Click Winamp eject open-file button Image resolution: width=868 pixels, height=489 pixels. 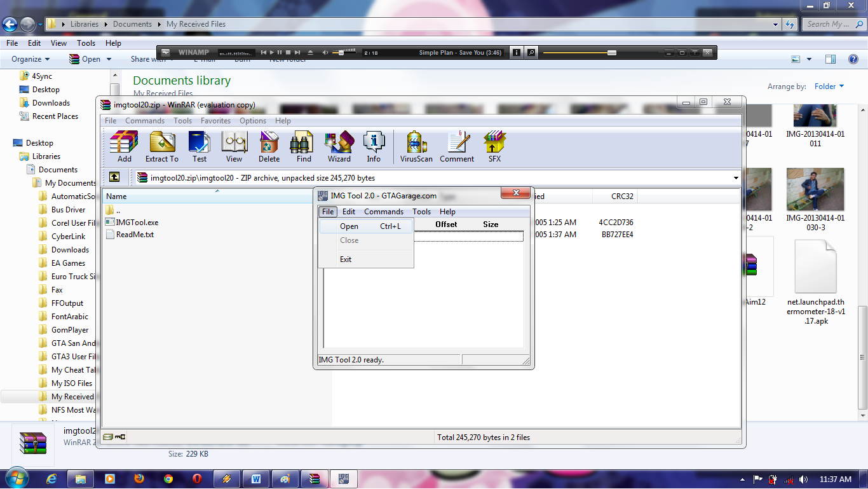tap(310, 52)
